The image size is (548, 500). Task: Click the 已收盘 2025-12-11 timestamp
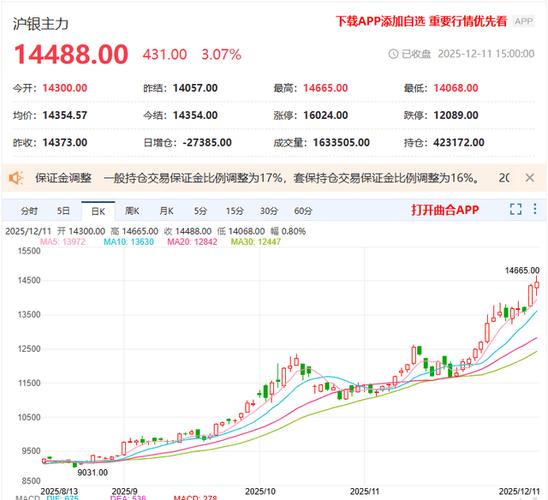point(468,54)
